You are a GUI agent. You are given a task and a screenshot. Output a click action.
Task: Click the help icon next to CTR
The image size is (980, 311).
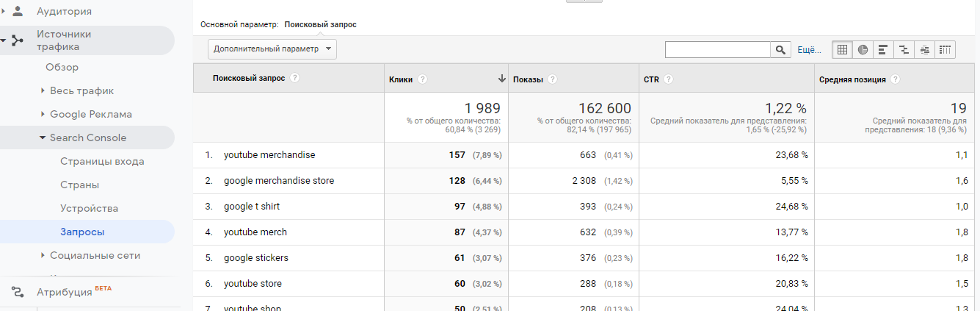click(x=669, y=79)
